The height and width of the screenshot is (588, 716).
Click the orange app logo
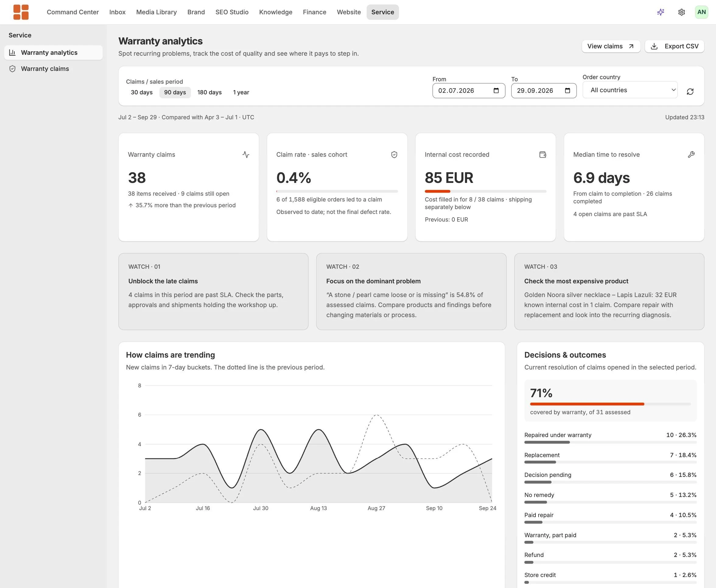pyautogui.click(x=21, y=12)
